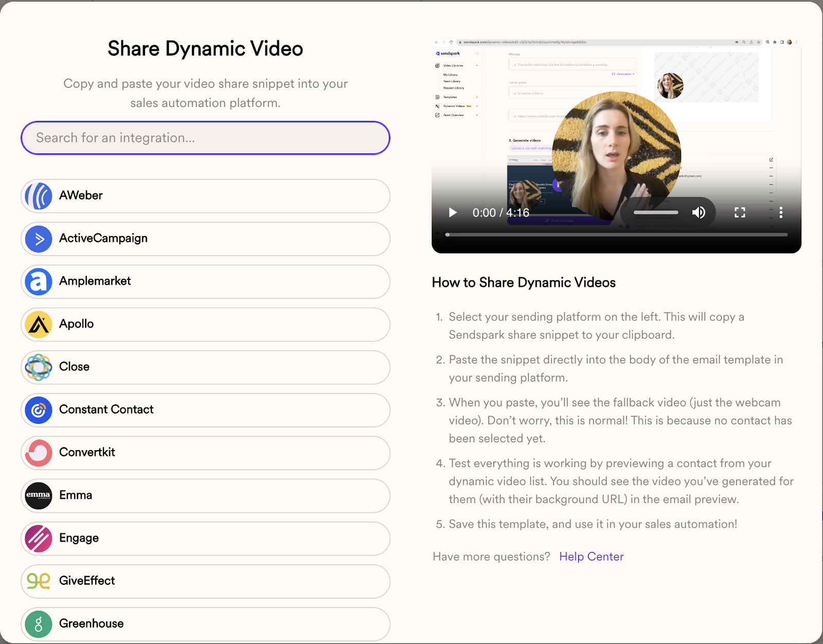Pick the Amplemarket integration label

tap(95, 281)
